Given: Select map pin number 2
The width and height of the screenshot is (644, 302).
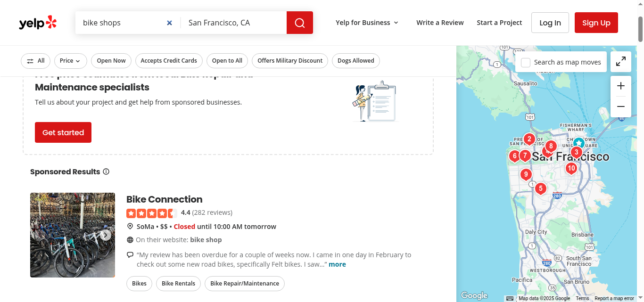Looking at the screenshot, I should (x=529, y=139).
